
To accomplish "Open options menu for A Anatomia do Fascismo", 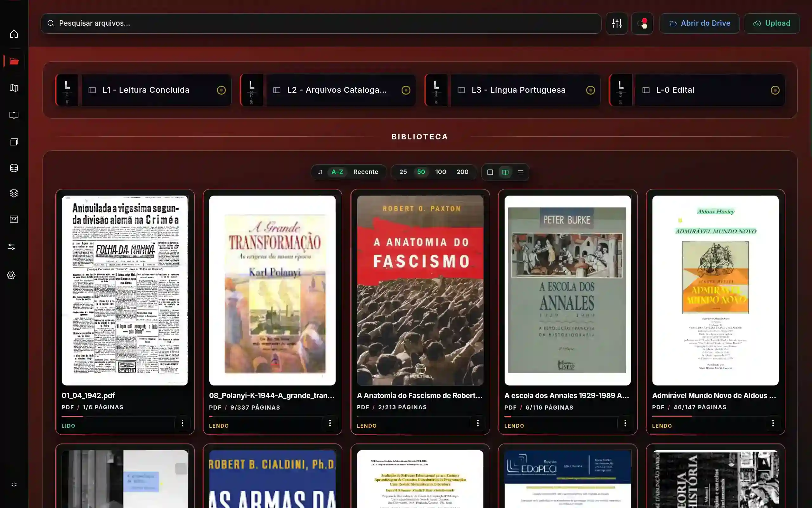I will coord(477,423).
